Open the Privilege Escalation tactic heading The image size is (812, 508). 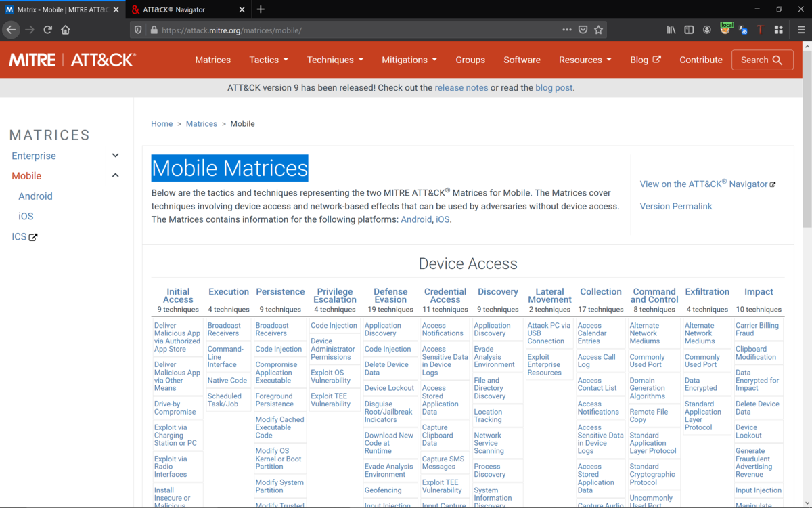click(x=335, y=295)
